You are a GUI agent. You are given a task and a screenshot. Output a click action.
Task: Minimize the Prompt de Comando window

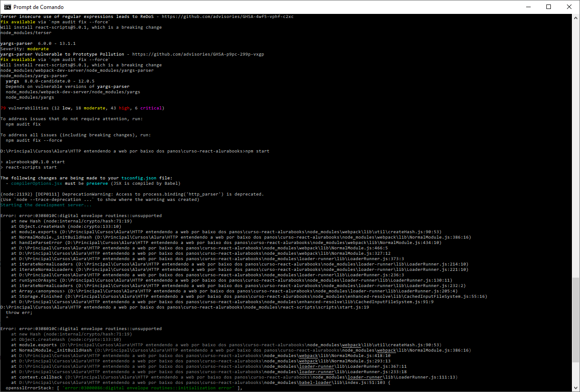528,7
